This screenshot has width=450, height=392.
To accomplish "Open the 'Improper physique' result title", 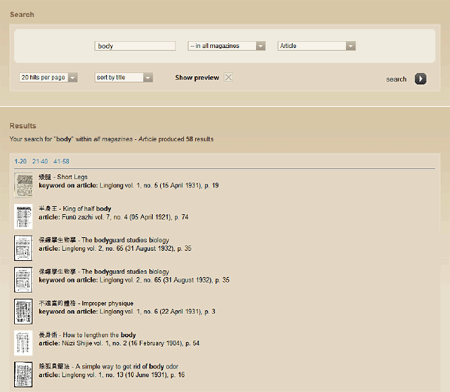I will coord(86,303).
